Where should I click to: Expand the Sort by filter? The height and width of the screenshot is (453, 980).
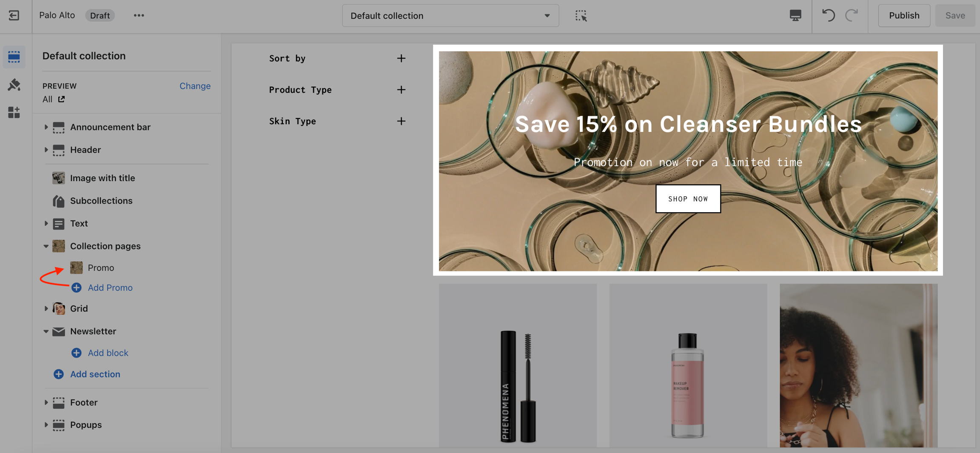click(401, 58)
